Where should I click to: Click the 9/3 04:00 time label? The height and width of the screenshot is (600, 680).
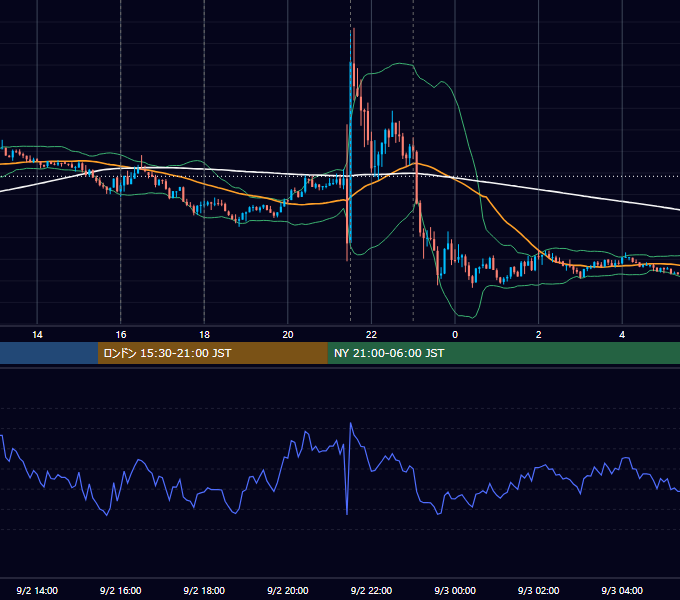pos(622,590)
